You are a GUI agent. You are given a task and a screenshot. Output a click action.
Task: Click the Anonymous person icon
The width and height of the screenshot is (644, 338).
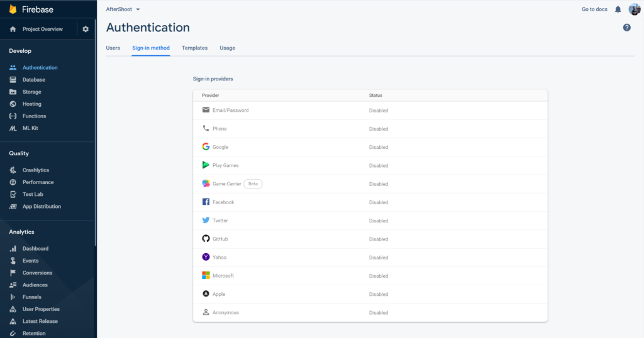(x=206, y=312)
